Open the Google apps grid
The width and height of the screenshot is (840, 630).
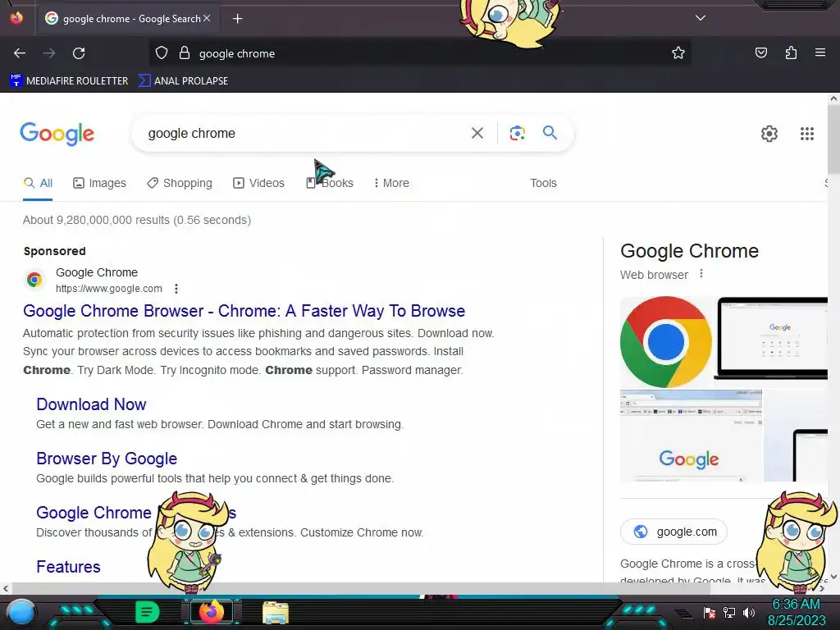click(807, 134)
